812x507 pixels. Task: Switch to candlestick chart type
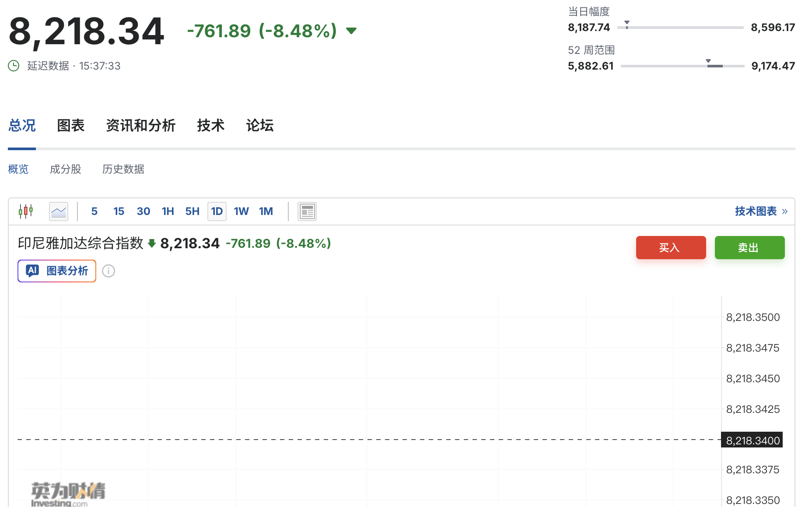point(26,211)
